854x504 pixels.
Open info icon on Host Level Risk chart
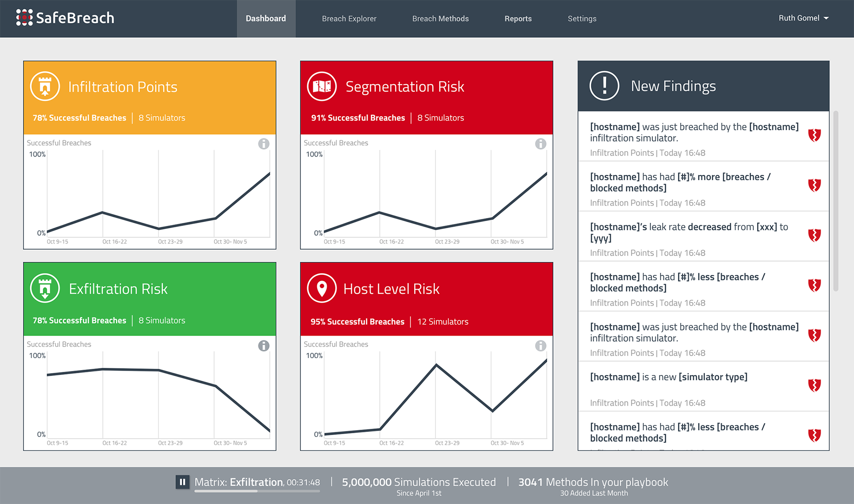click(x=540, y=346)
